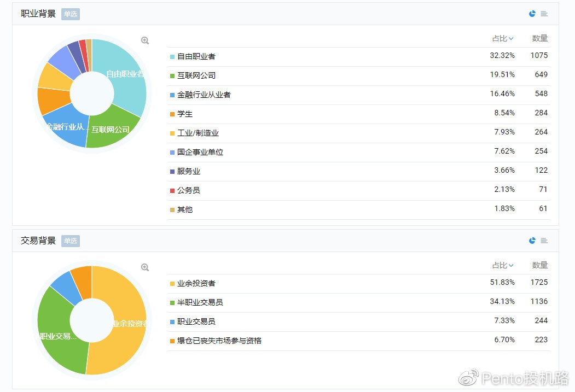Sort 交易背景 table by 占比
Screen dimensions: 575x392
point(502,265)
